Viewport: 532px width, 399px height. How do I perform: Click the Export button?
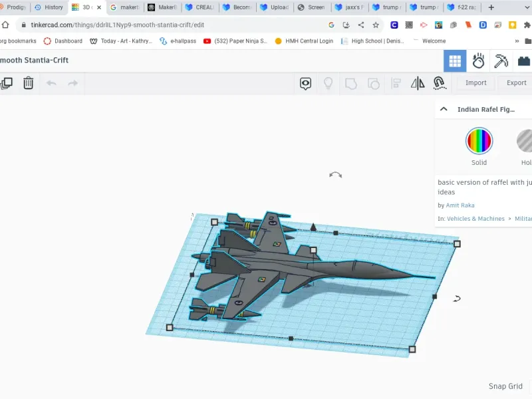(517, 82)
